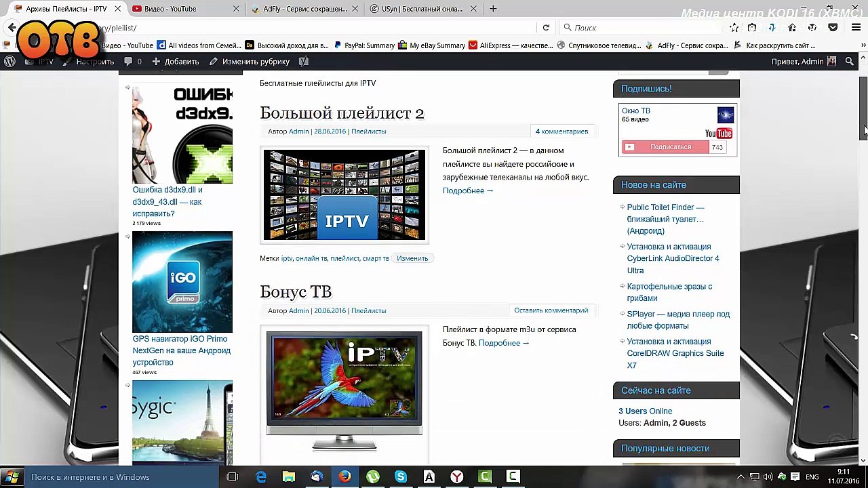This screenshot has height=488, width=868.
Task: Click the bookmark star icon
Action: coord(734,28)
